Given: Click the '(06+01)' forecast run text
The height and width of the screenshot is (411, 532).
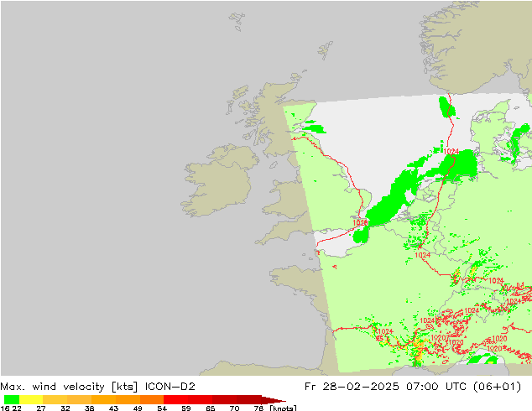Looking at the screenshot, I should (x=498, y=387).
